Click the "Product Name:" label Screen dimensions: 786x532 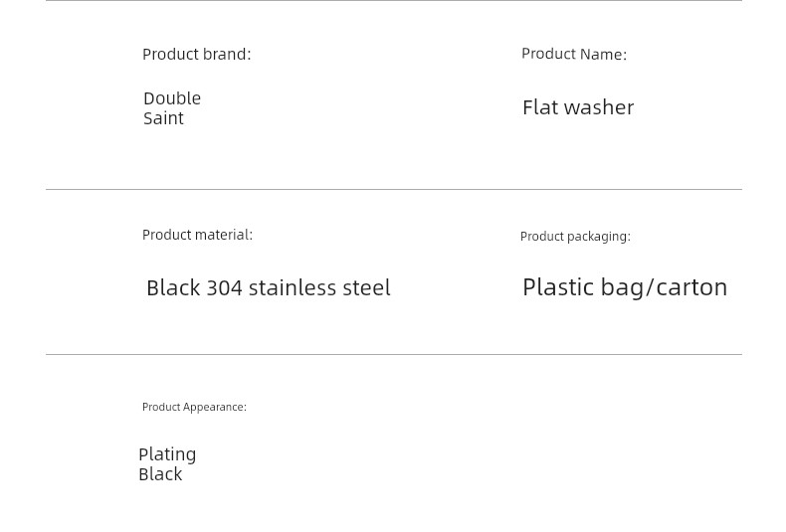574,54
